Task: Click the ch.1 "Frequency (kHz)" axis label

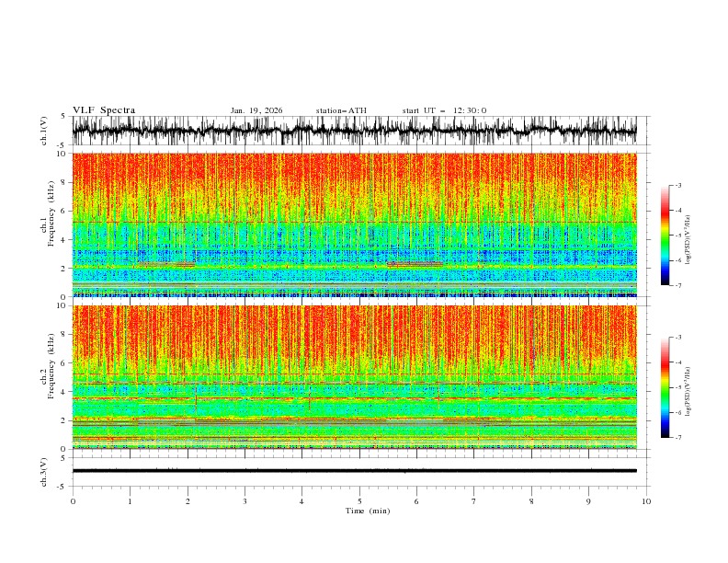Action: tap(51, 212)
